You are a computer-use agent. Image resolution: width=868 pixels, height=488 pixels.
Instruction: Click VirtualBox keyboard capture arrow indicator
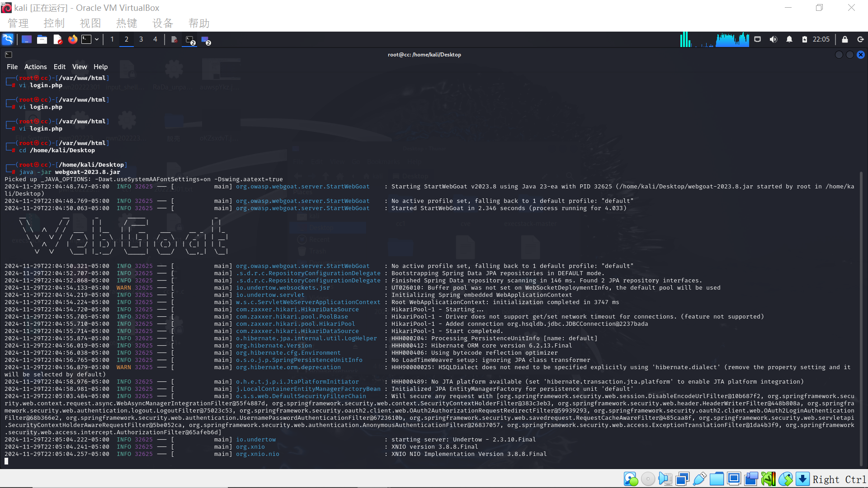coord(802,479)
